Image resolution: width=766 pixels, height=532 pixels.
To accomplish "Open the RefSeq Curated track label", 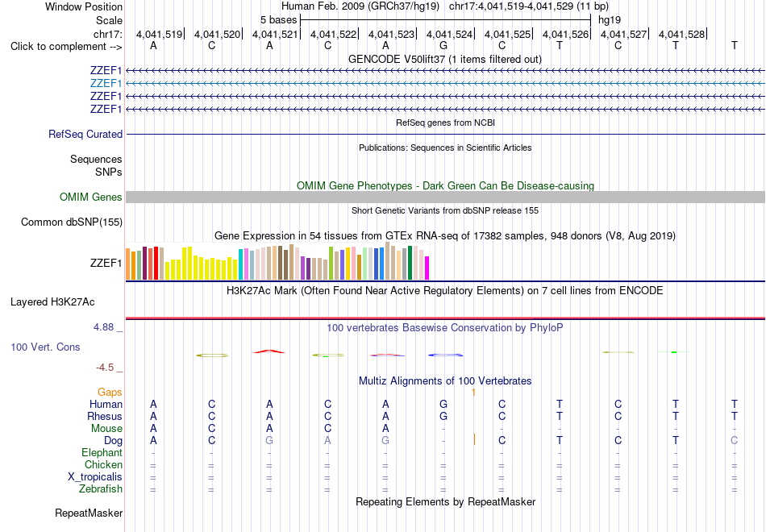I will coord(85,135).
